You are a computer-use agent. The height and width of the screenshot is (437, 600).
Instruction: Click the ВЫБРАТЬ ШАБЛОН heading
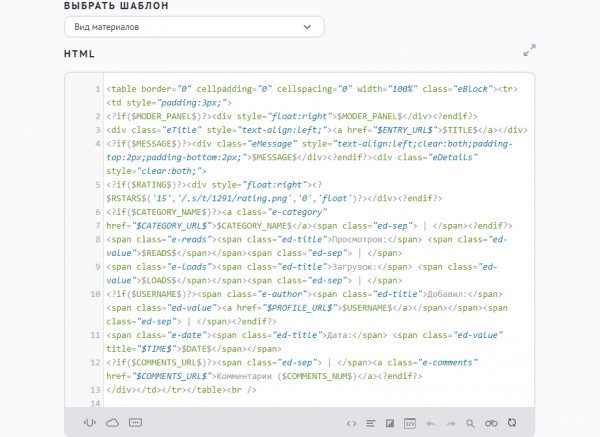coord(116,6)
